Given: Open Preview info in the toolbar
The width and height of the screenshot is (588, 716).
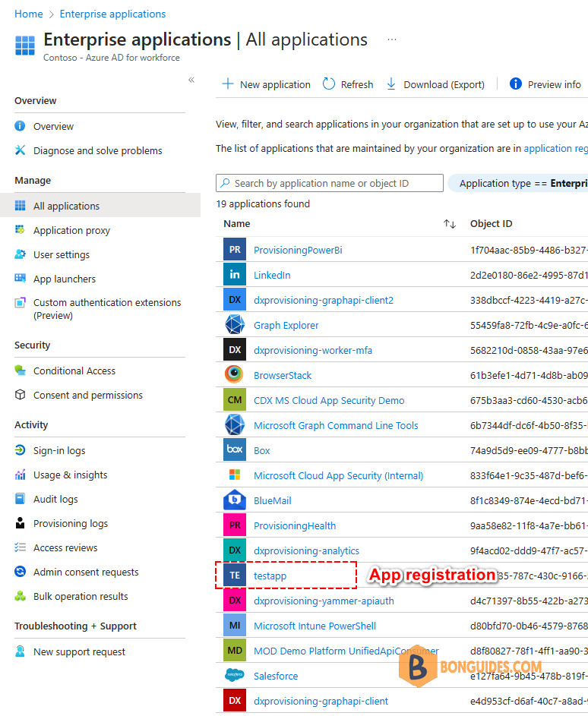Looking at the screenshot, I should click(x=545, y=84).
